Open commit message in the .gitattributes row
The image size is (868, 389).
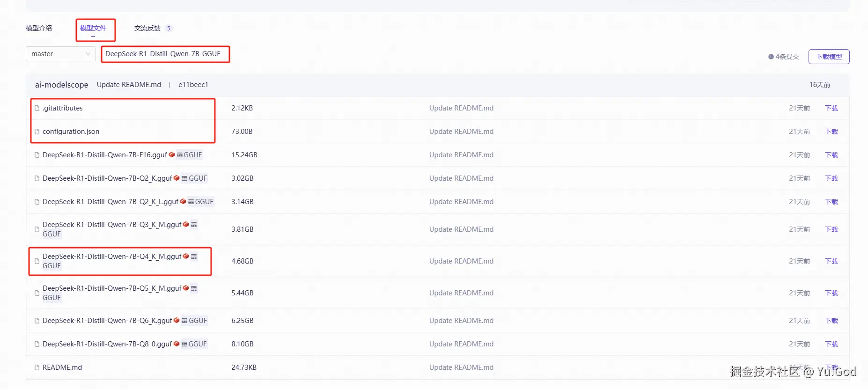click(461, 108)
